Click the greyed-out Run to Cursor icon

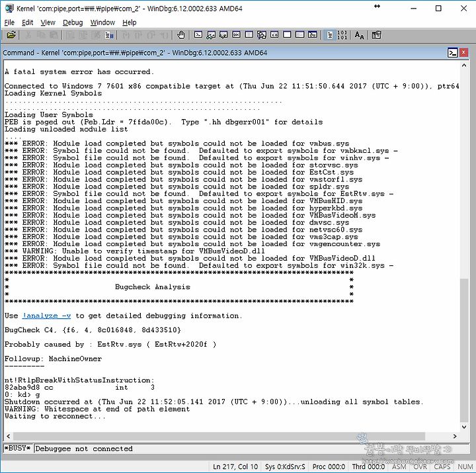coord(164,35)
